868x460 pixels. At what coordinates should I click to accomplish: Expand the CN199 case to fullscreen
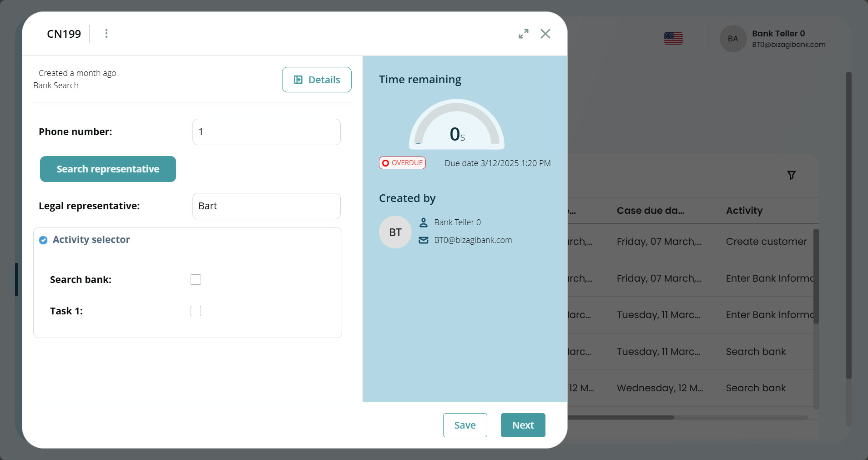click(524, 34)
